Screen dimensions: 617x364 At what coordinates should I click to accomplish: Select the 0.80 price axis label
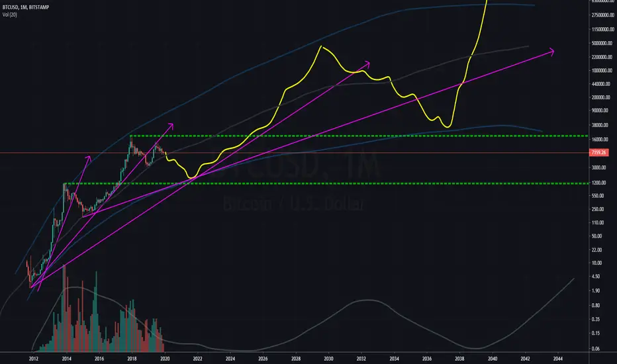(596, 305)
